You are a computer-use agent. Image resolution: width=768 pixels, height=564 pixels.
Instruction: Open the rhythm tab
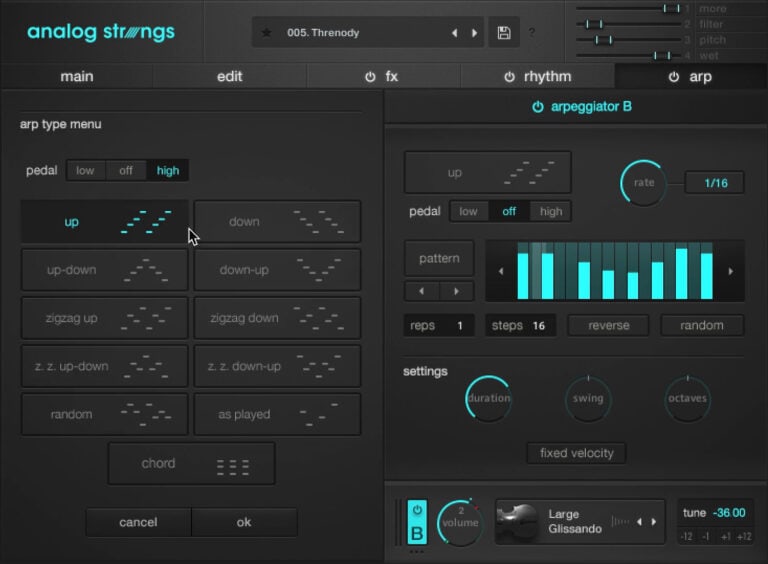[537, 76]
